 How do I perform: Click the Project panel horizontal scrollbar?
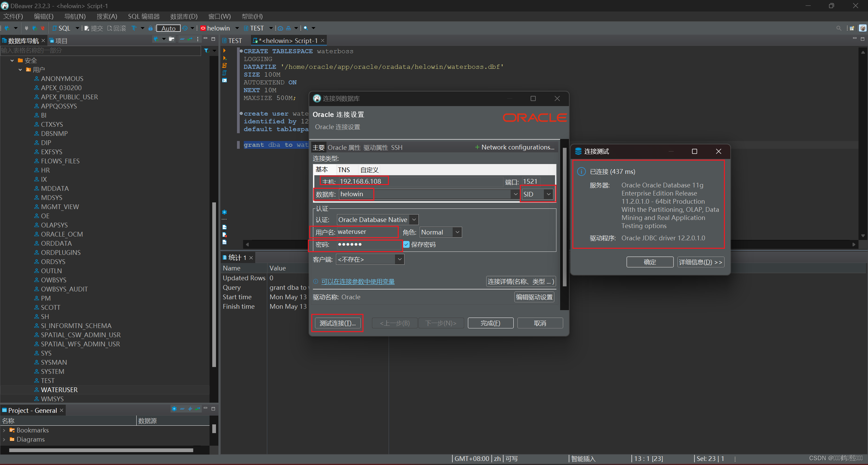click(x=101, y=450)
